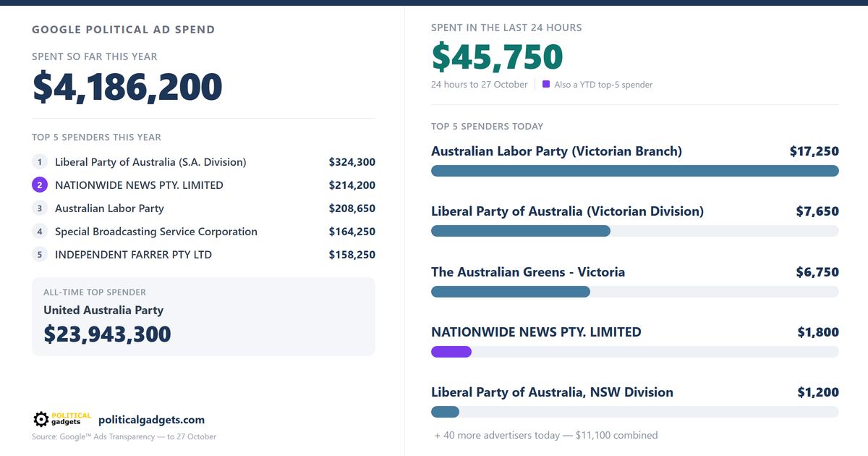This screenshot has height=456, width=868.
Task: Click rank badge 1 beside Liberal Party S.A. Division
Action: coord(40,162)
